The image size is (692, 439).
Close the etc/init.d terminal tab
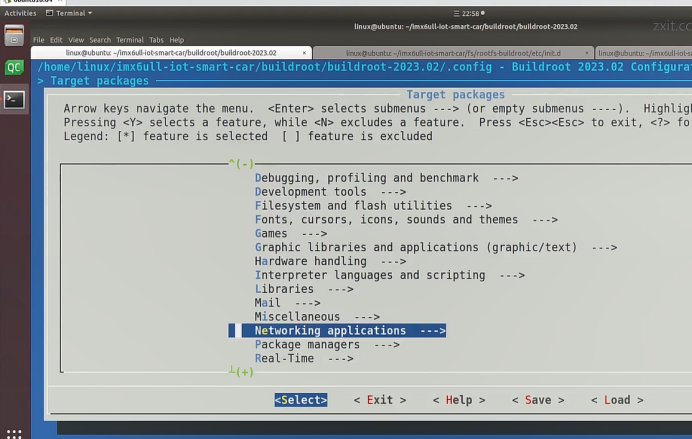[x=587, y=53]
